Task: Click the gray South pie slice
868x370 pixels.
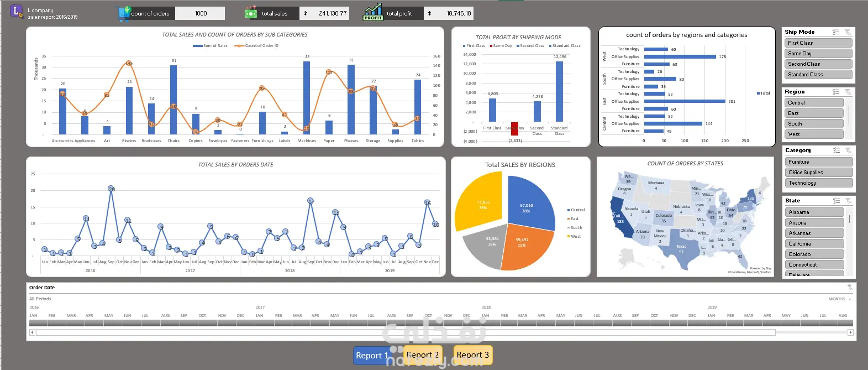Action: [x=485, y=246]
